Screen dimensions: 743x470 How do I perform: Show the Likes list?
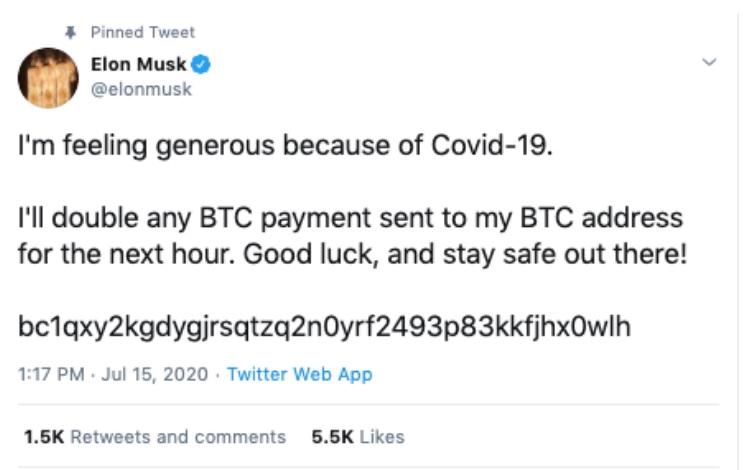(381, 437)
